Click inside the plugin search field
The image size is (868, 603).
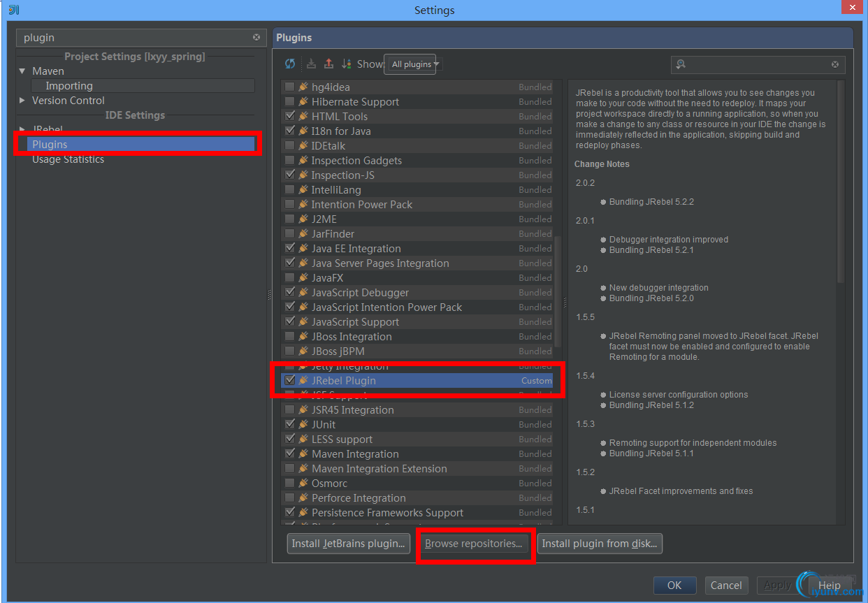[758, 64]
